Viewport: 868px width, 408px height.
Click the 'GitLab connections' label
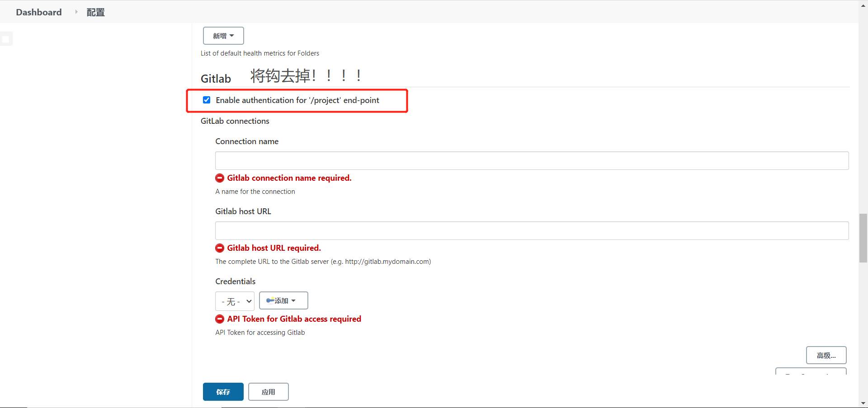[235, 121]
